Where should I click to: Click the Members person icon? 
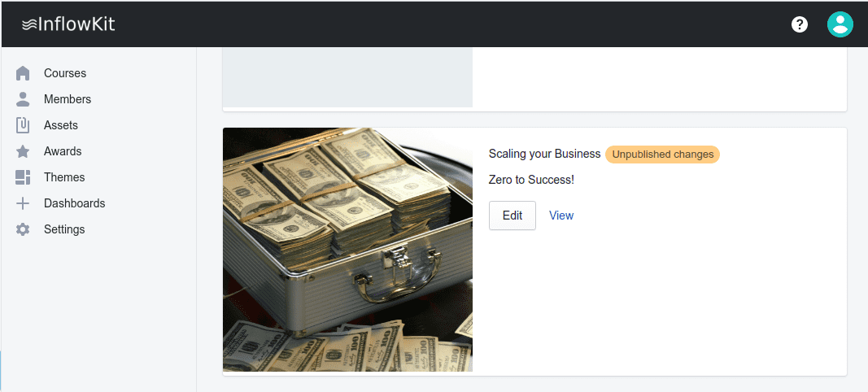tap(23, 99)
